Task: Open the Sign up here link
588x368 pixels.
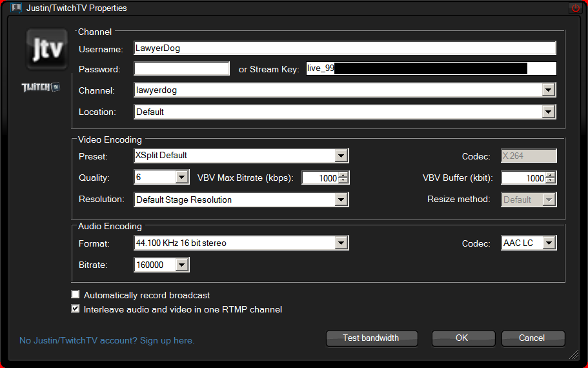Action: point(106,340)
